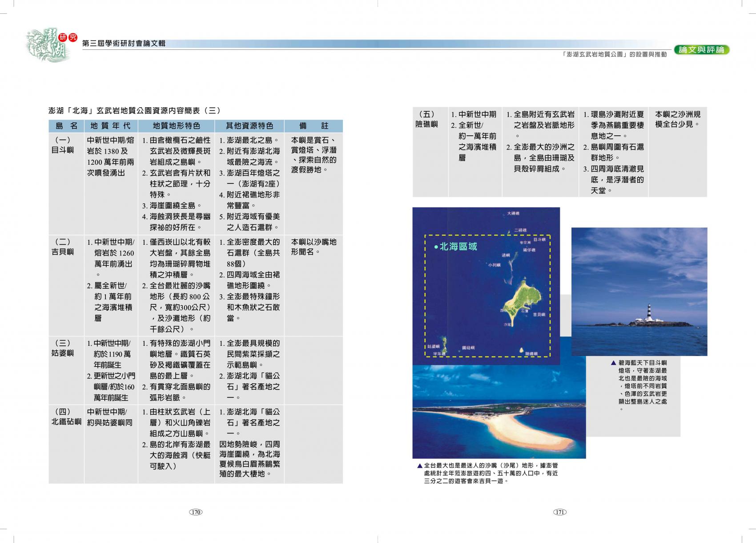
Task: Click the (五) 險礁嶼 row label
Action: point(426,119)
